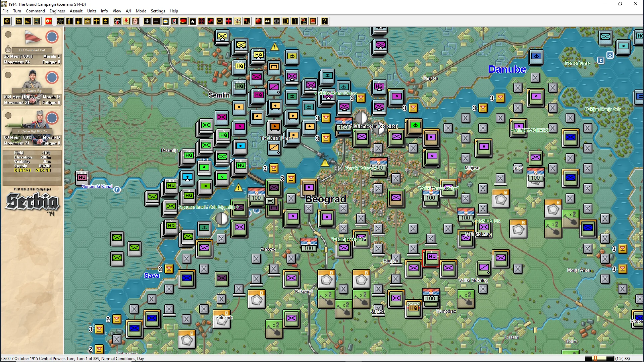Open the Settings menu
This screenshot has width=644, height=362.
[158, 11]
